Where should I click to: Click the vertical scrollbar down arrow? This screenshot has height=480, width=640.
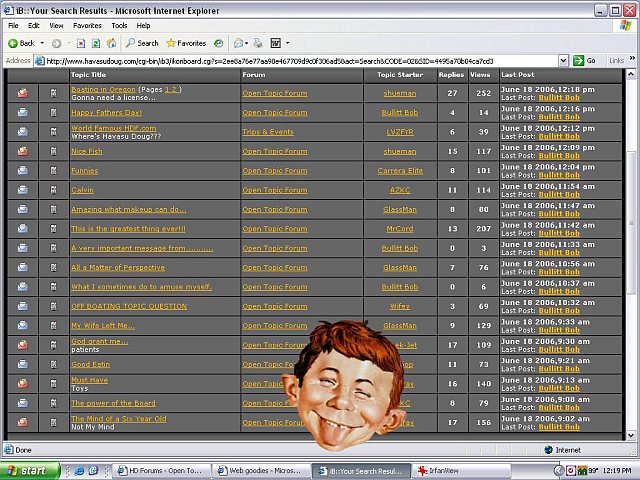pyautogui.click(x=631, y=435)
